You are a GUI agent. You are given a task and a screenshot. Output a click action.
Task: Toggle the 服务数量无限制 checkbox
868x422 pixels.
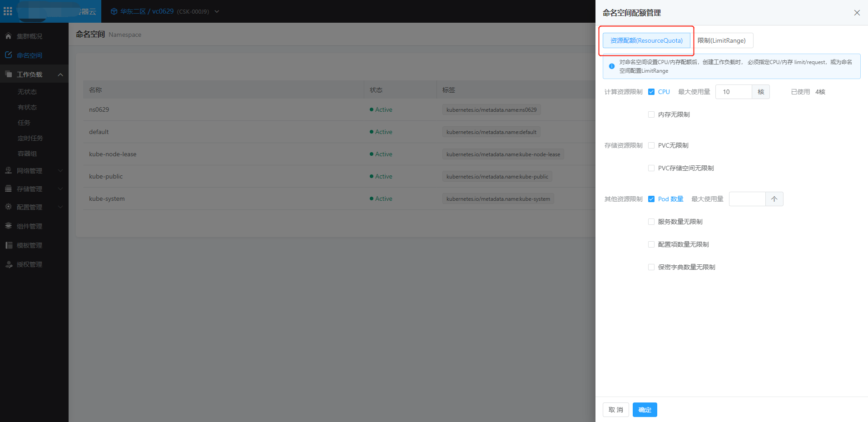tap(651, 222)
